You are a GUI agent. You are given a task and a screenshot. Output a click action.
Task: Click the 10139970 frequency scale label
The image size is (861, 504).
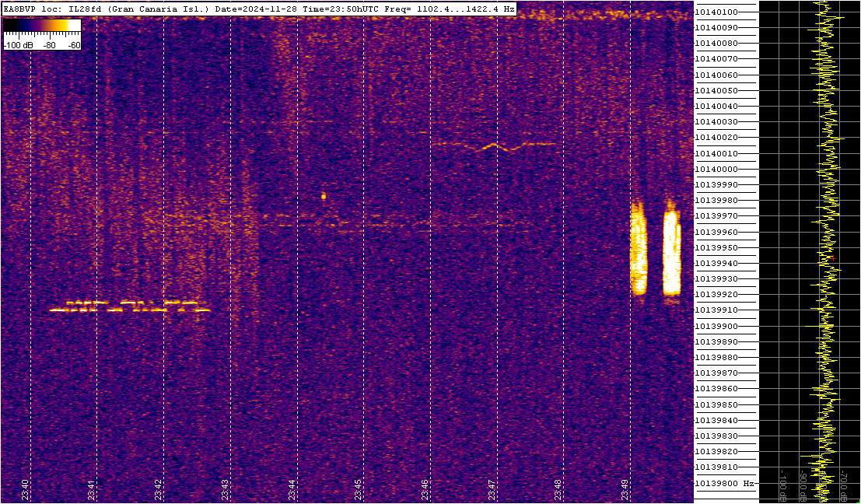click(x=716, y=215)
